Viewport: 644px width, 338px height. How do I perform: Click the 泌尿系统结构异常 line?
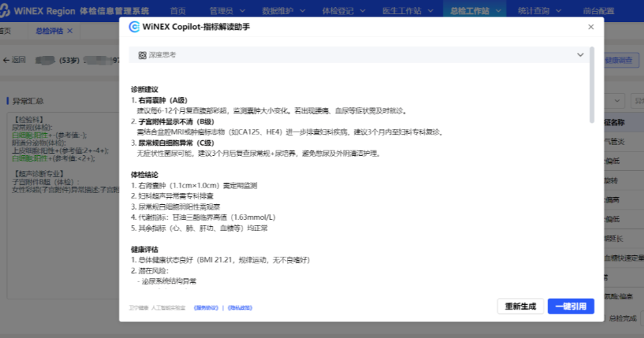pyautogui.click(x=167, y=281)
